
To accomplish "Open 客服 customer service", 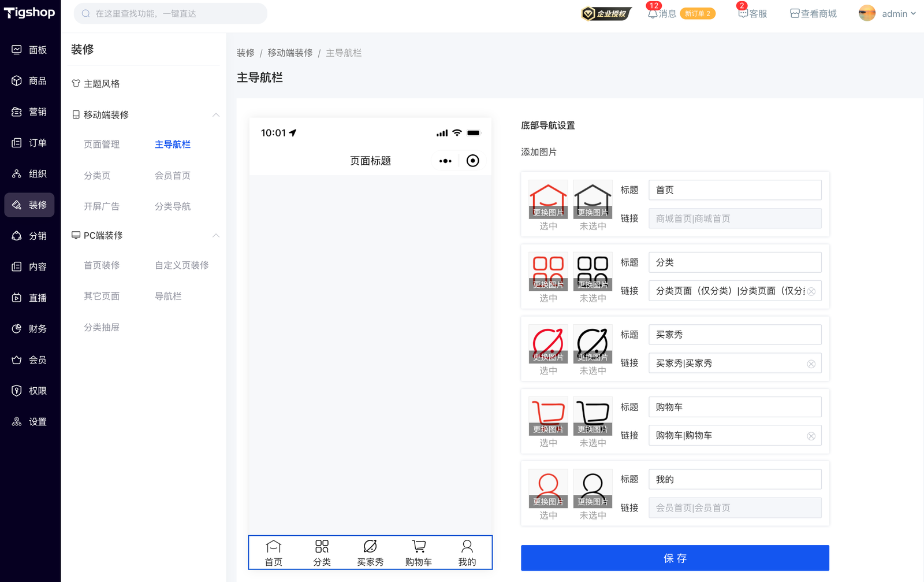I will point(752,13).
